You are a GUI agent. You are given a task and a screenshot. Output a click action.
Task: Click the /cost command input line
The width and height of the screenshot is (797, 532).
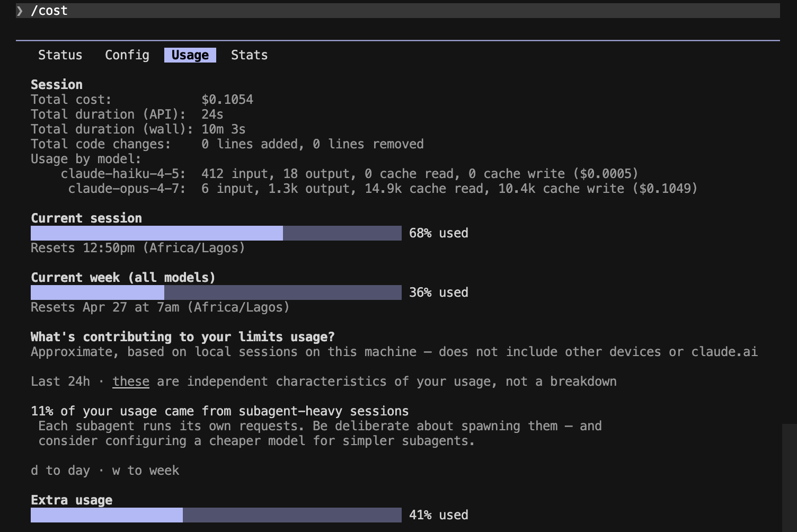pyautogui.click(x=398, y=11)
